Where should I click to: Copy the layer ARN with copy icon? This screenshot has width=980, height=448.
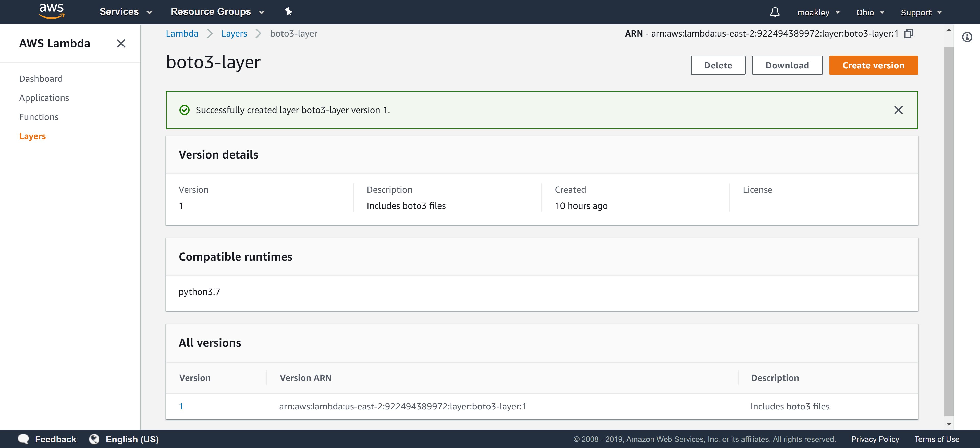[x=909, y=33]
